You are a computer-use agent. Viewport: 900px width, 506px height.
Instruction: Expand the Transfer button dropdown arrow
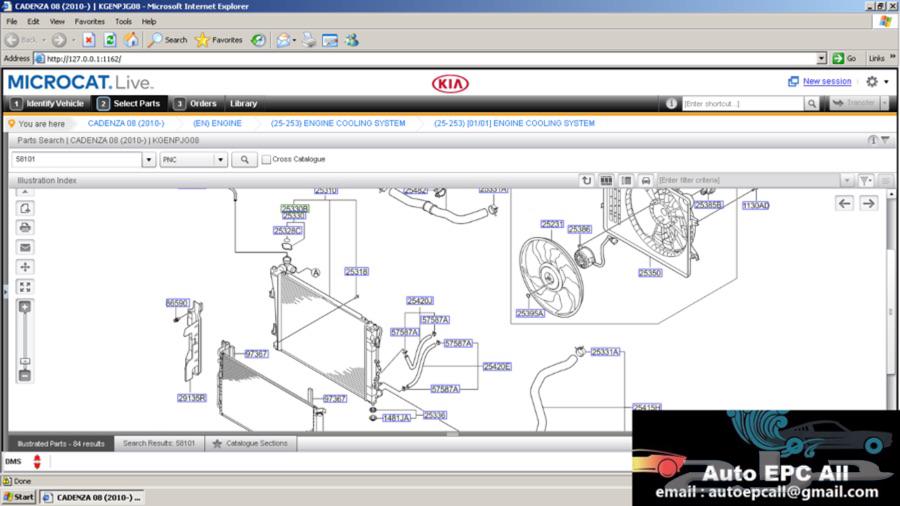click(x=885, y=103)
